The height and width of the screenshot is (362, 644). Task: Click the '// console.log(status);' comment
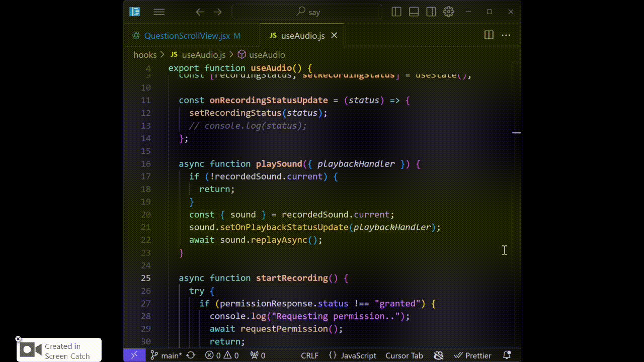248,126
